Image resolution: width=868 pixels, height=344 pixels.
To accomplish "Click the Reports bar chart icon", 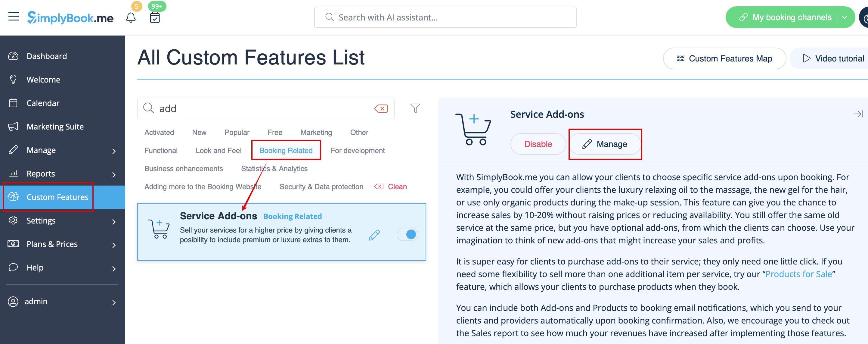I will click(x=13, y=173).
